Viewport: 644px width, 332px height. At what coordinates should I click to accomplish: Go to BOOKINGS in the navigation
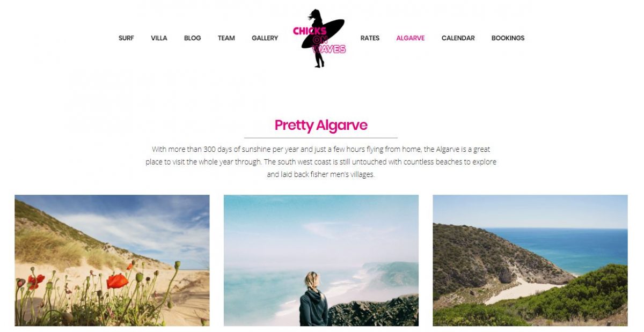click(x=508, y=38)
